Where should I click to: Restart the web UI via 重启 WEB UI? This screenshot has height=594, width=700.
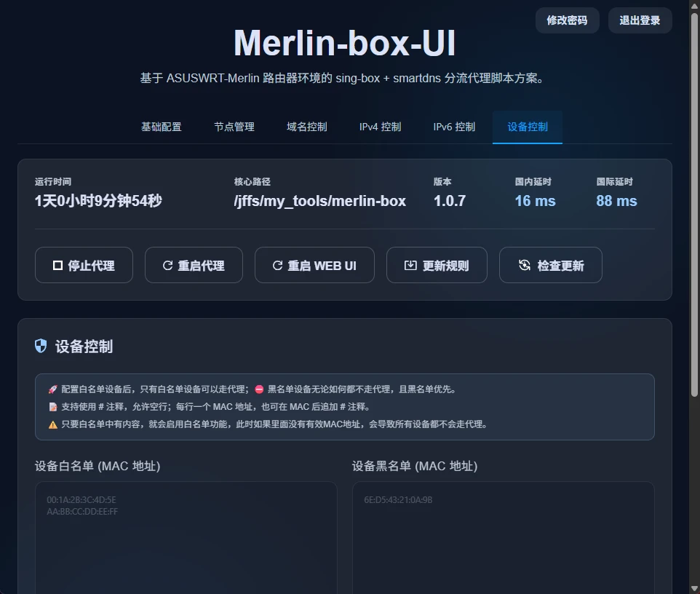[314, 265]
